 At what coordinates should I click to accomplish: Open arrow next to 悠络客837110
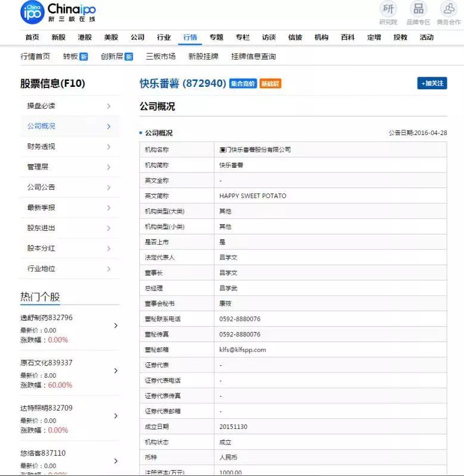116,461
